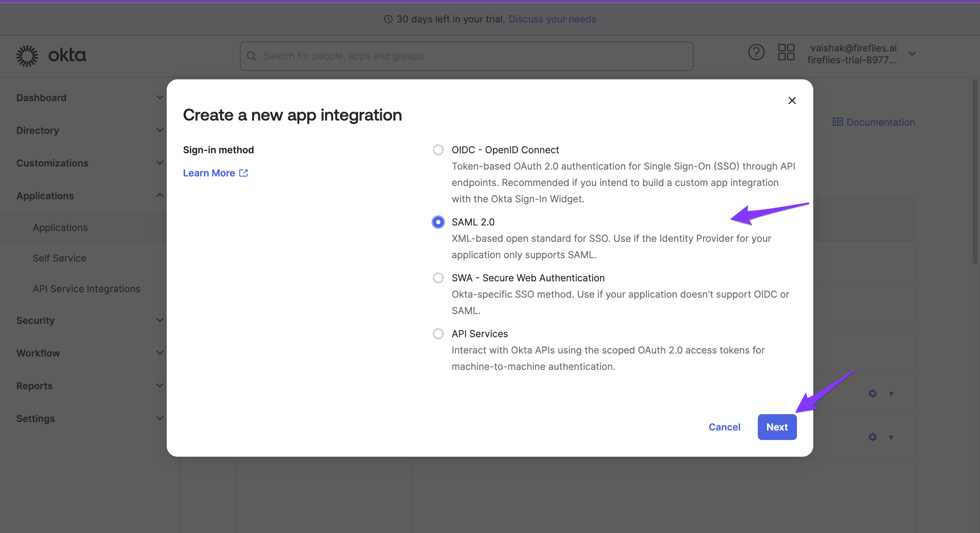
Task: Open the help question mark icon
Action: (756, 52)
